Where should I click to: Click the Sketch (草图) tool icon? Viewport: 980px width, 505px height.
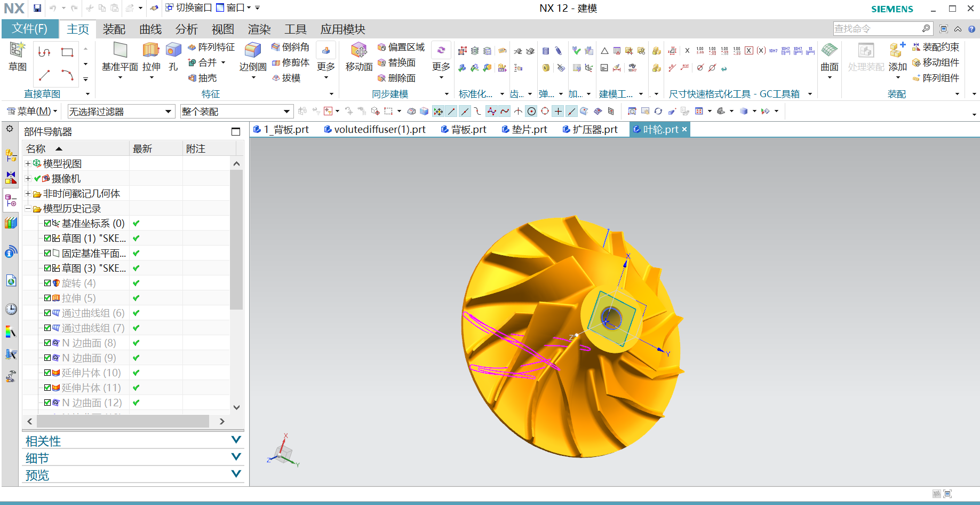tap(17, 50)
